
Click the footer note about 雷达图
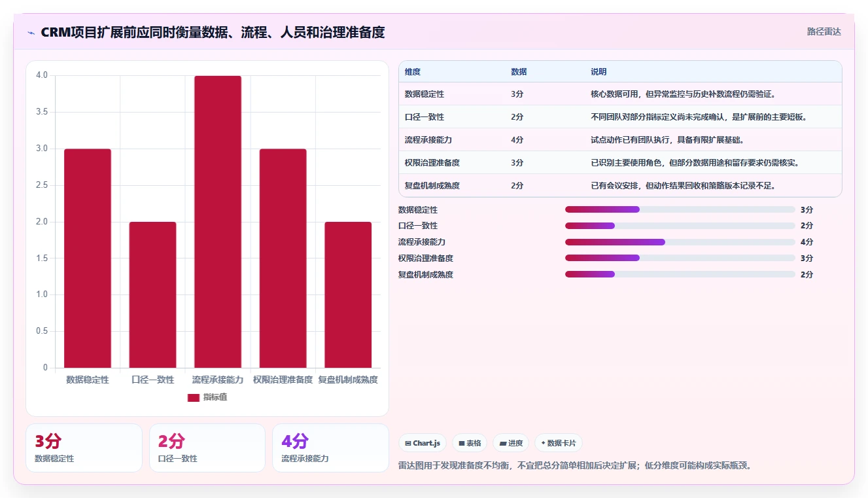click(575, 466)
